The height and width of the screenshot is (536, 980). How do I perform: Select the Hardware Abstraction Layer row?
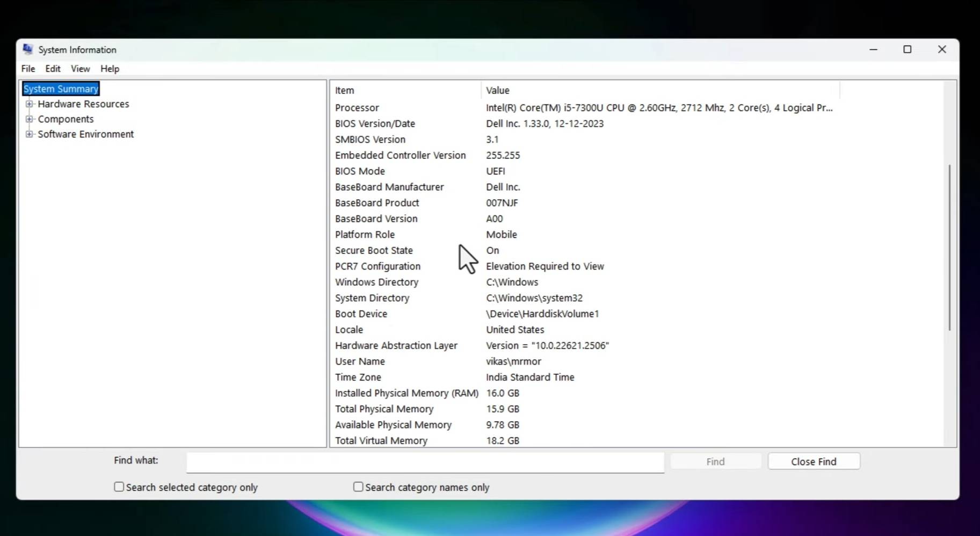tap(584, 345)
